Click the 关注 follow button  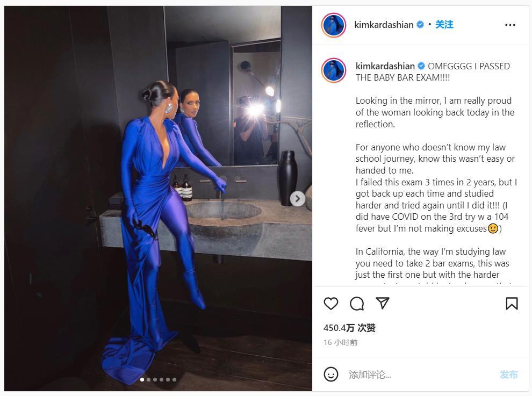tap(444, 24)
